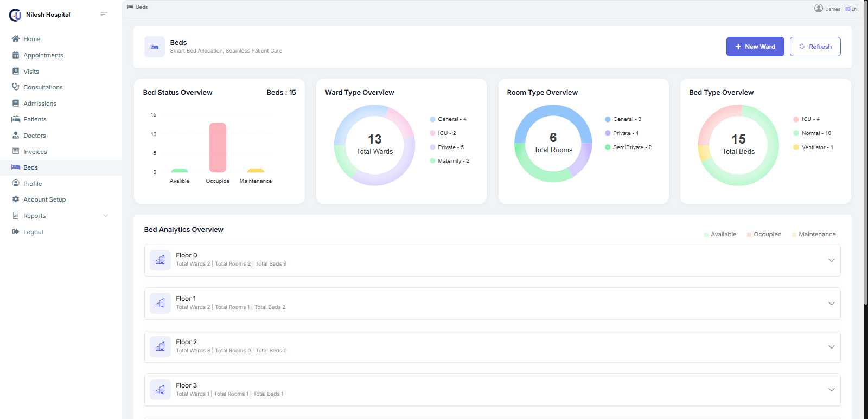
Task: Click the General - 3 Room Type legend
Action: click(623, 119)
